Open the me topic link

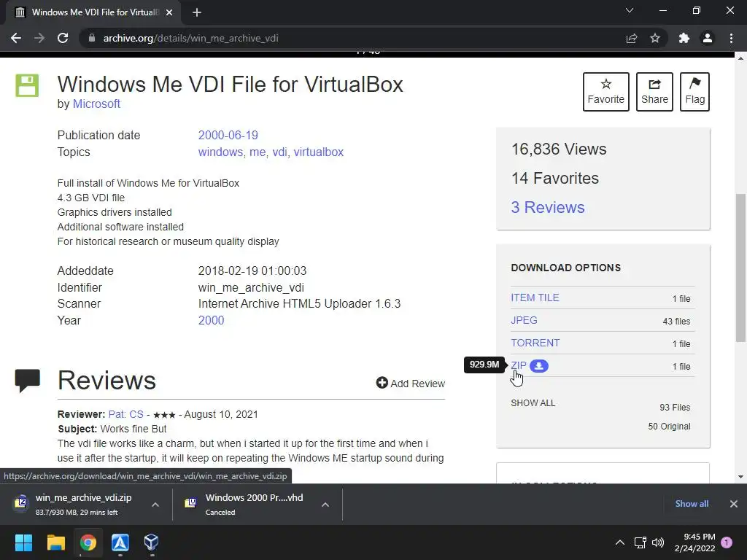click(x=258, y=152)
